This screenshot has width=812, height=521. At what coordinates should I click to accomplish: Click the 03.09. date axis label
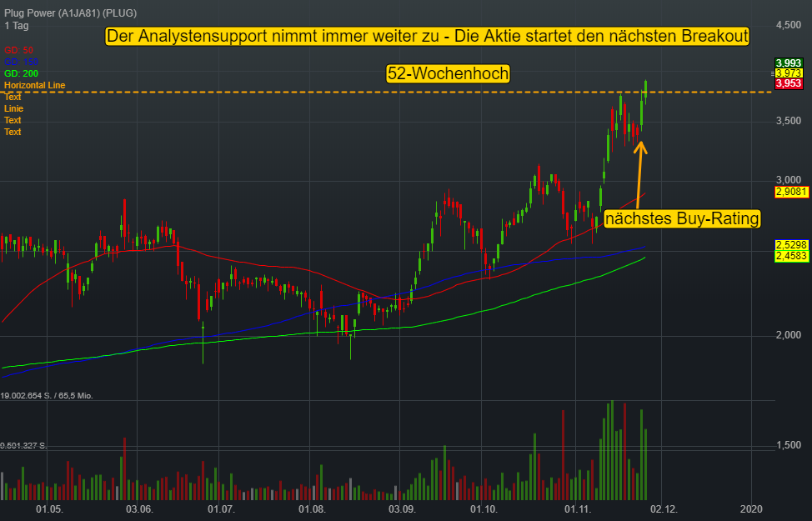pos(402,509)
